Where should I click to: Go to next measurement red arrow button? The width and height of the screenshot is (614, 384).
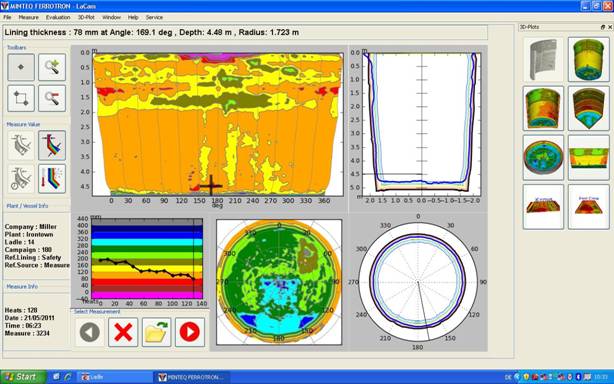point(190,332)
